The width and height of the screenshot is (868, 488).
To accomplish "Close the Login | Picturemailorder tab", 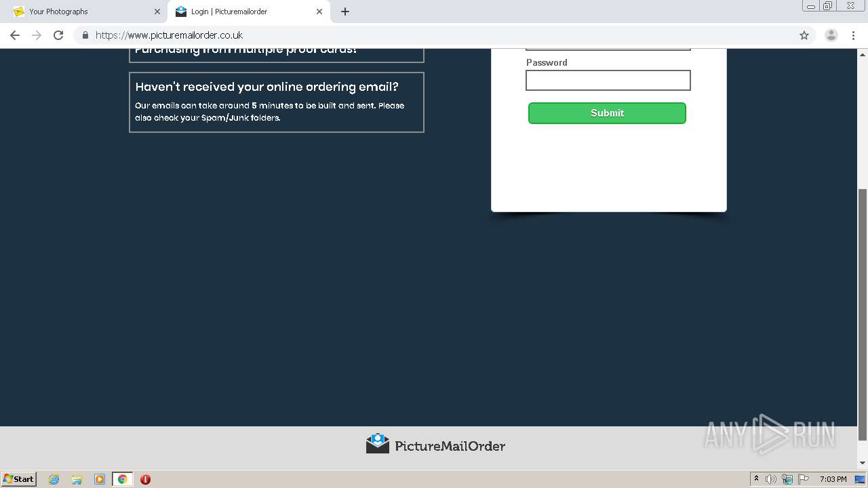I will (x=319, y=12).
